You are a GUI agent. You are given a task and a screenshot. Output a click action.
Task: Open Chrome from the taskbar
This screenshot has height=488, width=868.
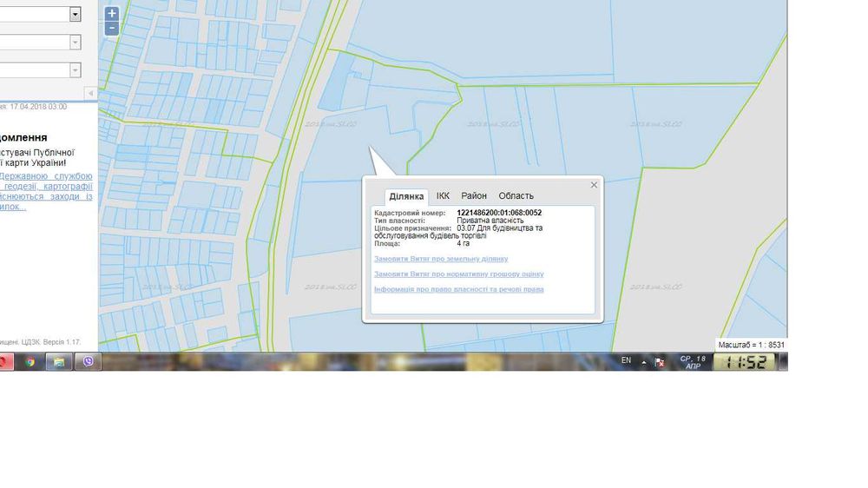point(30,362)
